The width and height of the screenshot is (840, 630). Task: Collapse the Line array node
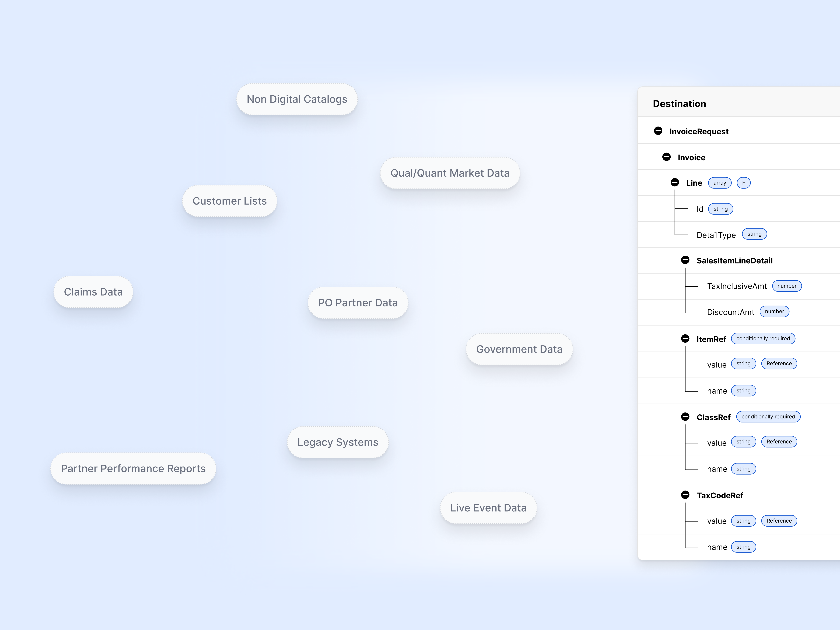pyautogui.click(x=675, y=183)
